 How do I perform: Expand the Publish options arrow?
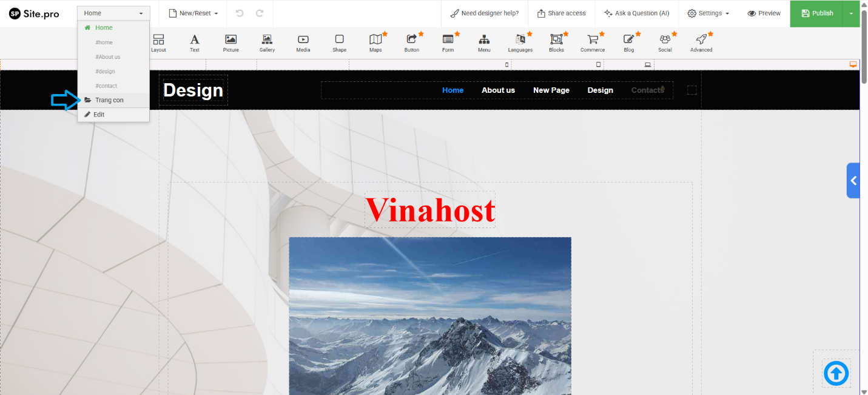852,13
